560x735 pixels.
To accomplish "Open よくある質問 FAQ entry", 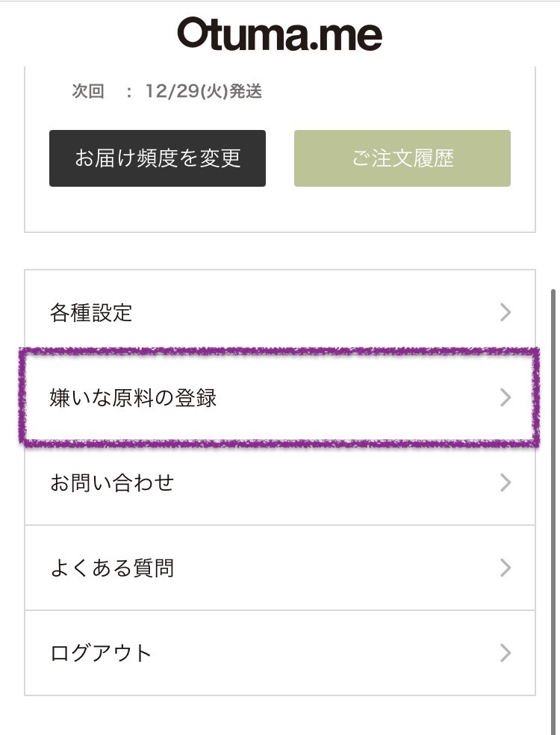I will tap(280, 568).
